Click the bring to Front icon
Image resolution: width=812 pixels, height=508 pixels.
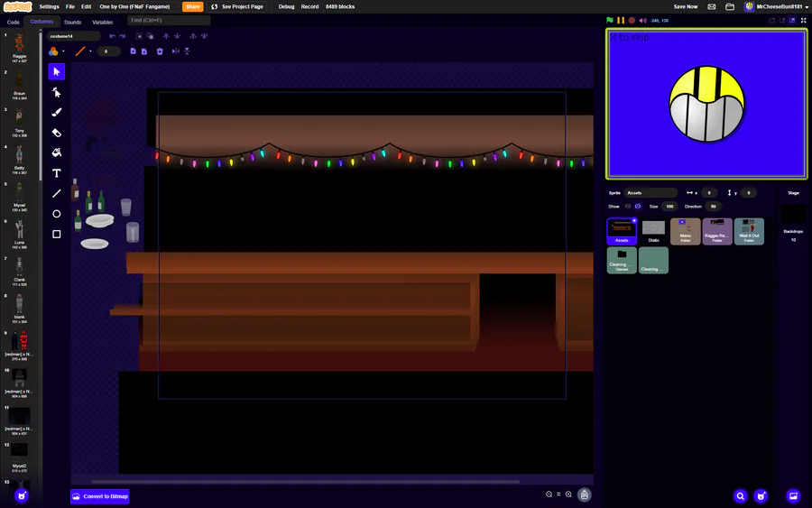193,36
